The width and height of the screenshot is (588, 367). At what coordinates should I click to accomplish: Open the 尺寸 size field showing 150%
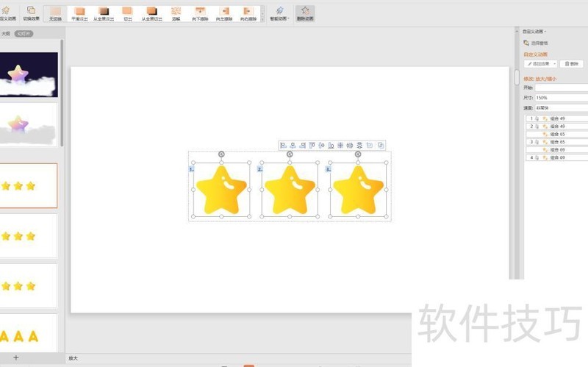coord(562,98)
